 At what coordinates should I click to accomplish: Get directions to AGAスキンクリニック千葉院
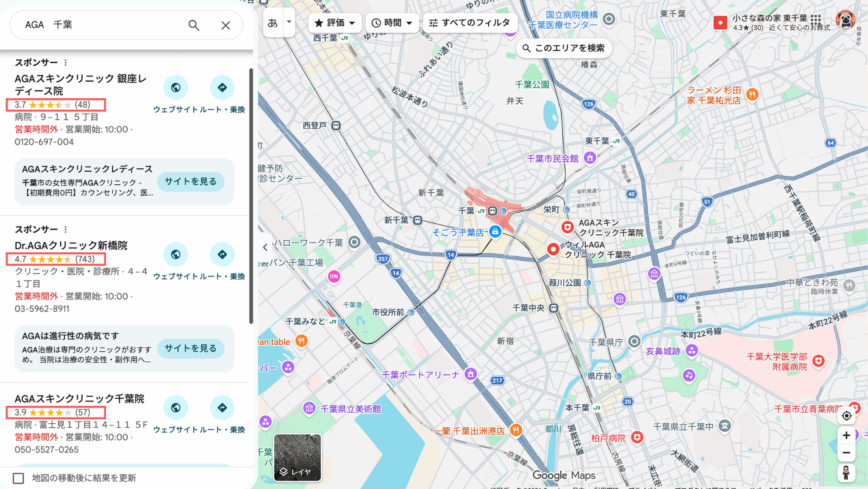point(222,408)
